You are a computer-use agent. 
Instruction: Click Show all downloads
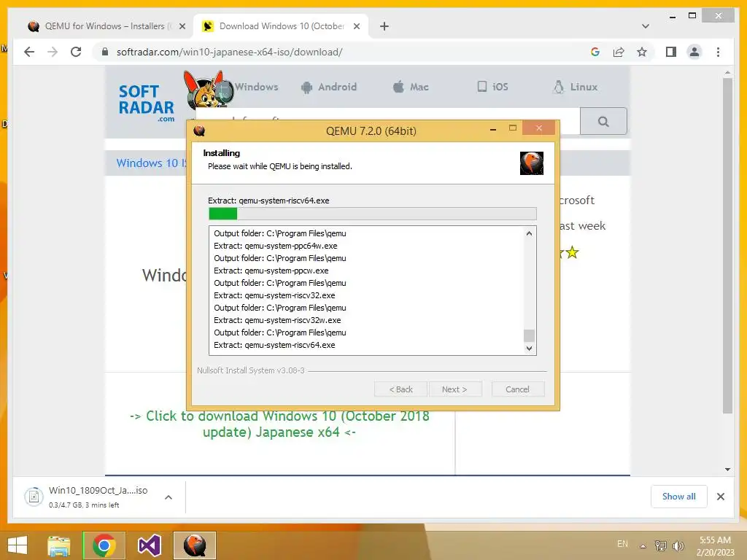(x=678, y=496)
